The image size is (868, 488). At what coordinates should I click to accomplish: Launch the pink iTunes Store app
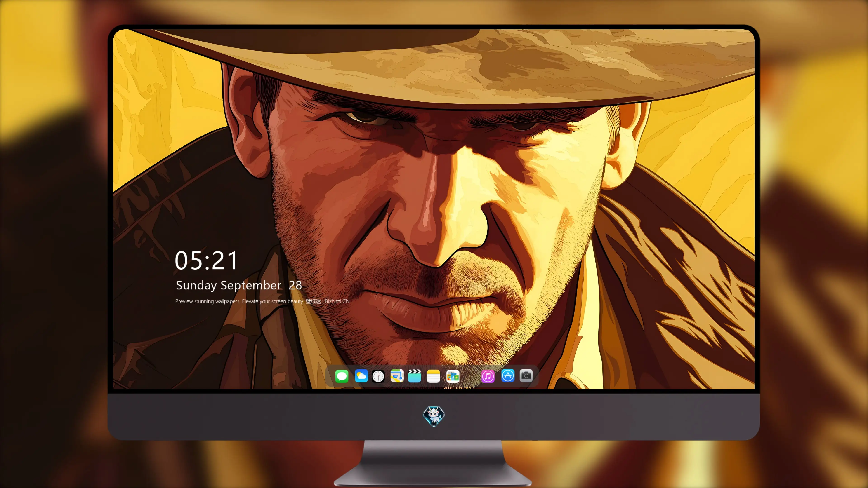tap(488, 376)
